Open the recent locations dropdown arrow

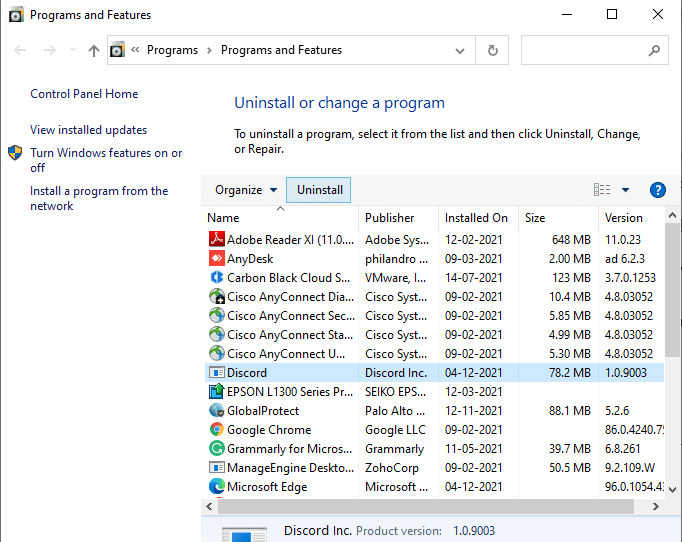[73, 50]
